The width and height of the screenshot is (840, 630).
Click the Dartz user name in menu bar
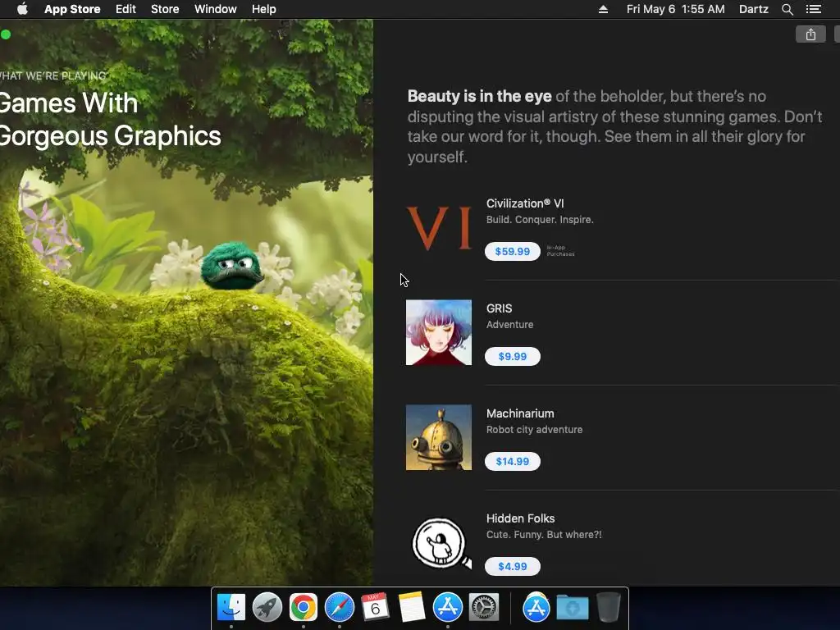[x=754, y=9]
